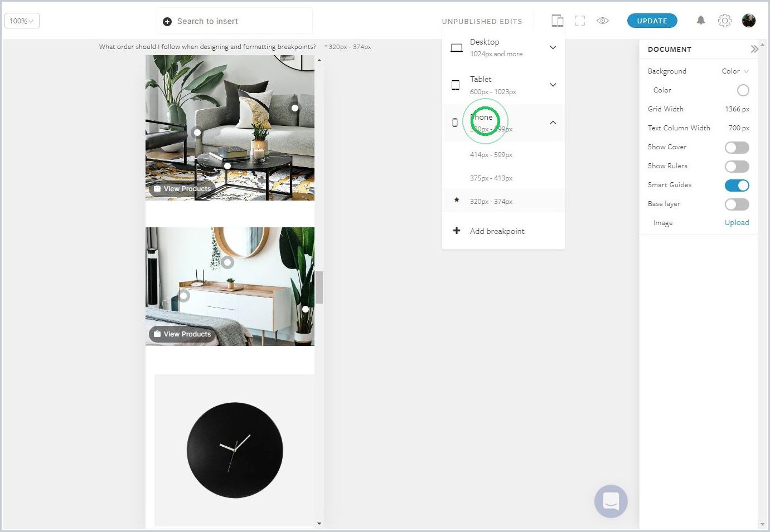
Task: Click Upload link for base layer image
Action: coord(737,223)
